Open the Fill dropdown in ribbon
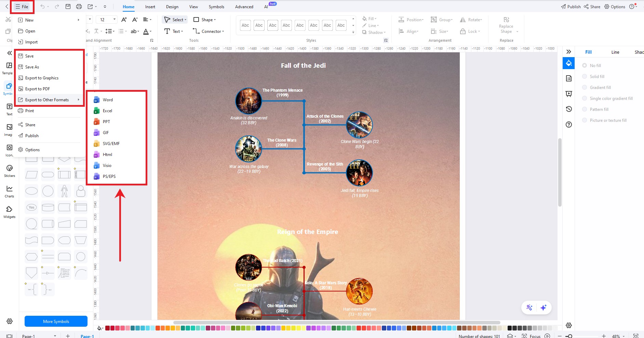The height and width of the screenshot is (338, 644). [x=370, y=18]
